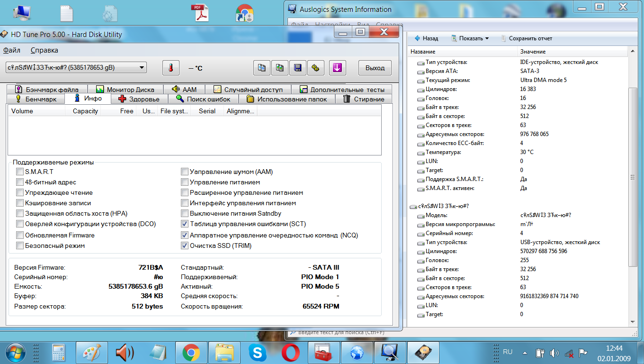Screen dimensions: 644x364
Task: Open the Монитор Диска tab
Action: (125, 89)
